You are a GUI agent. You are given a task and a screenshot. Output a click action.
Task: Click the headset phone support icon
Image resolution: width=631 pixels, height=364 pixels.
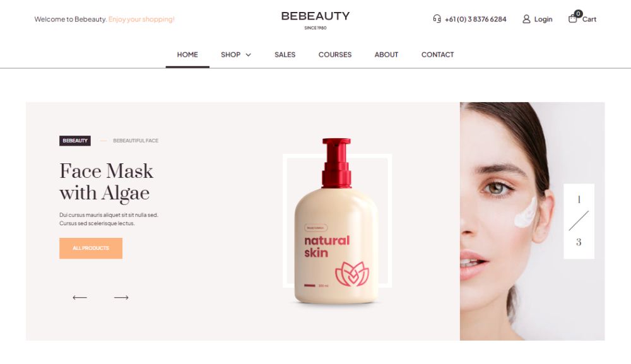[437, 18]
